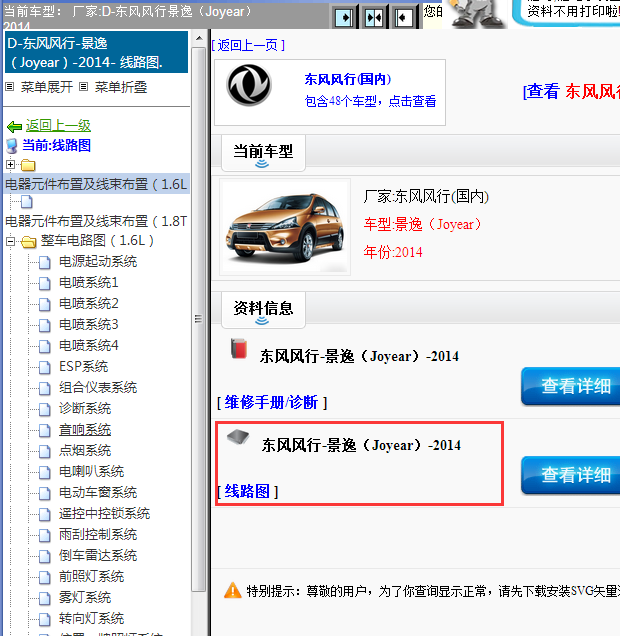This screenshot has height=636, width=620.
Task: Open 电喇叭系统 diagram
Action: click(x=91, y=471)
